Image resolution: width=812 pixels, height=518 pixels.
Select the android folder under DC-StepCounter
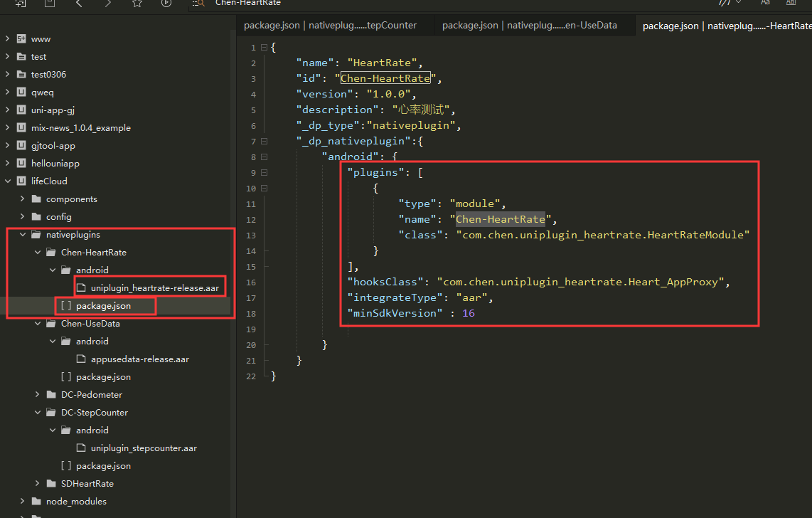92,430
